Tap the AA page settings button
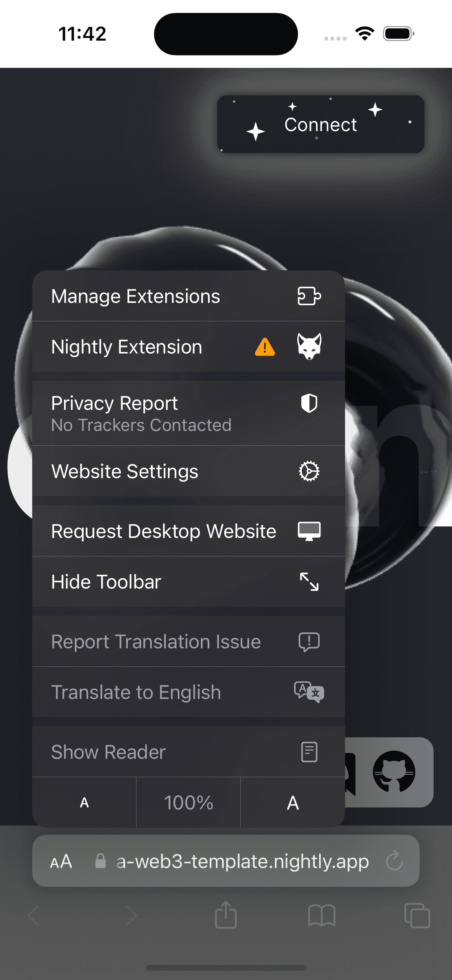Screen dimensions: 452x980 point(61,862)
